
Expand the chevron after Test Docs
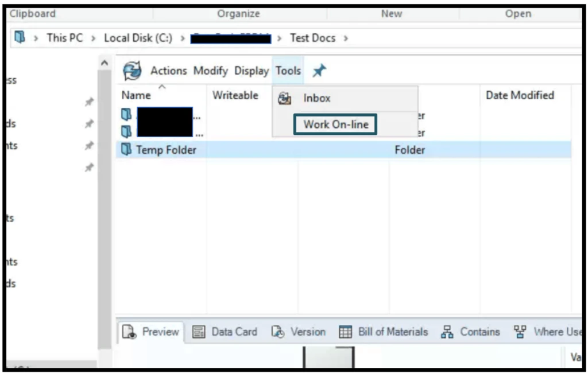[x=346, y=38]
